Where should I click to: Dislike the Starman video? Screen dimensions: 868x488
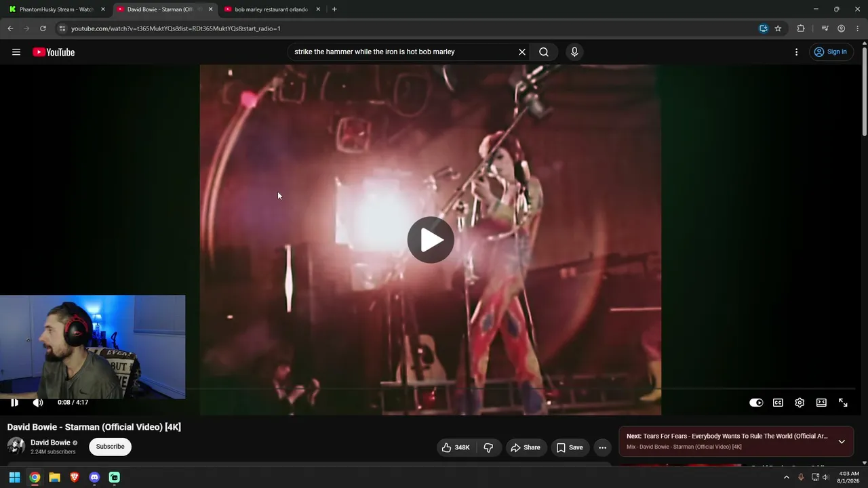click(488, 447)
